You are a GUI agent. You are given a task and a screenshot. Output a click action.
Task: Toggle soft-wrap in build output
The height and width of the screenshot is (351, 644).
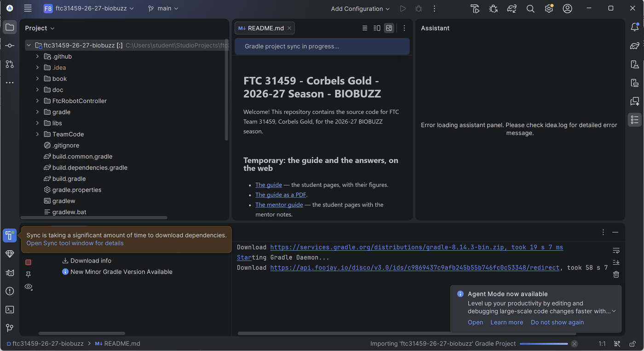tap(616, 250)
